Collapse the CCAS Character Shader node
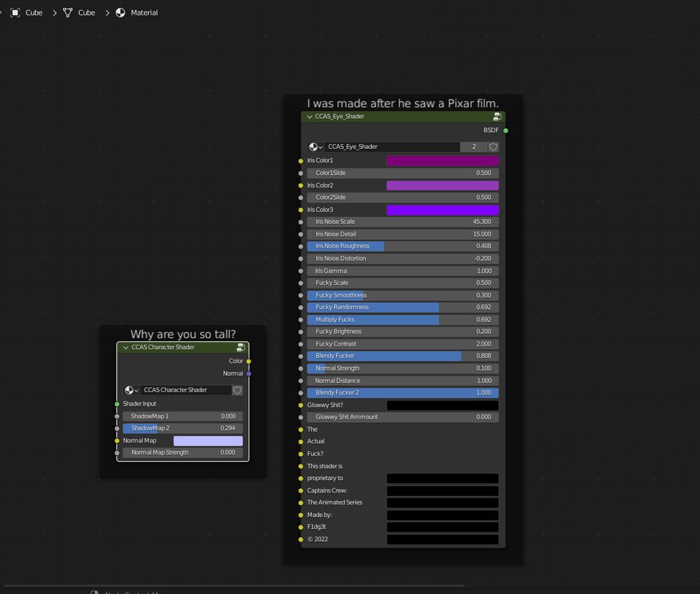The image size is (700, 594). [x=125, y=346]
